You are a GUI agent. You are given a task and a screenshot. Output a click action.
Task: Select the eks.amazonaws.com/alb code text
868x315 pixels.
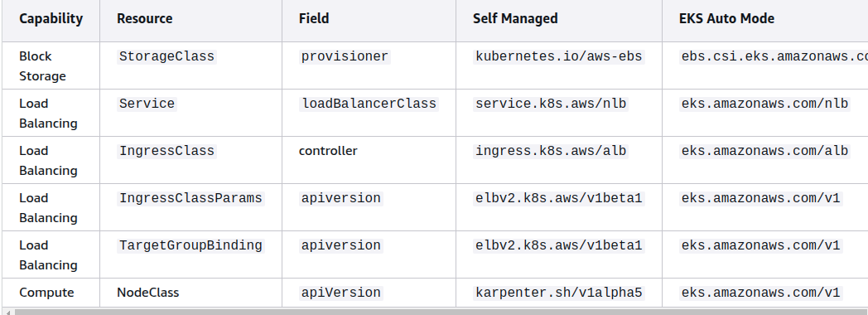point(765,151)
